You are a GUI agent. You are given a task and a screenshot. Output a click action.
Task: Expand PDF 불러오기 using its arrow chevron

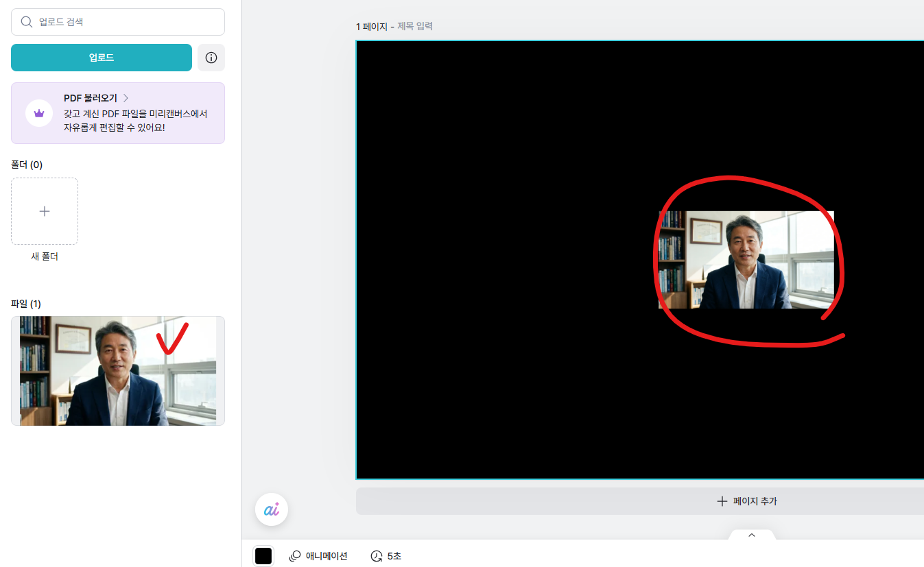point(126,98)
